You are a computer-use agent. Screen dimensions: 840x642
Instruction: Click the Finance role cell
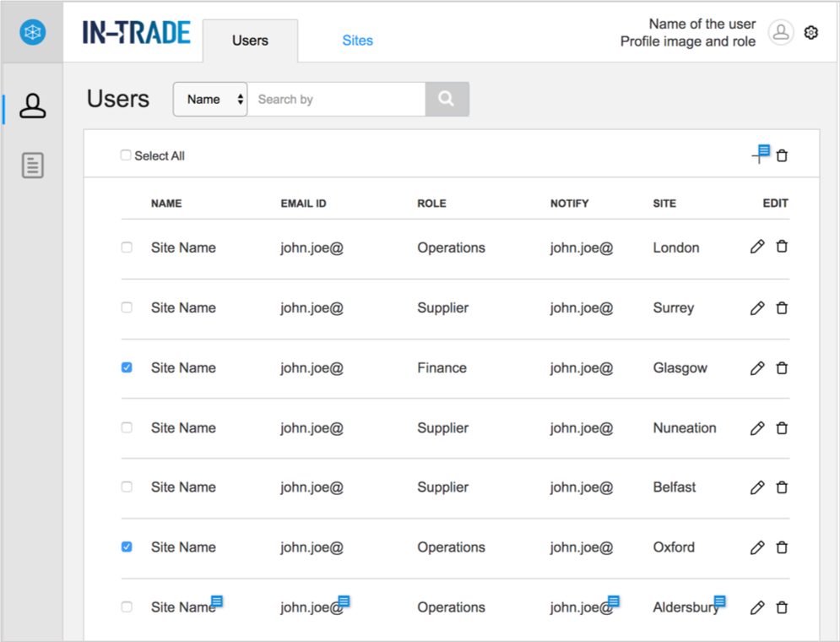point(442,367)
